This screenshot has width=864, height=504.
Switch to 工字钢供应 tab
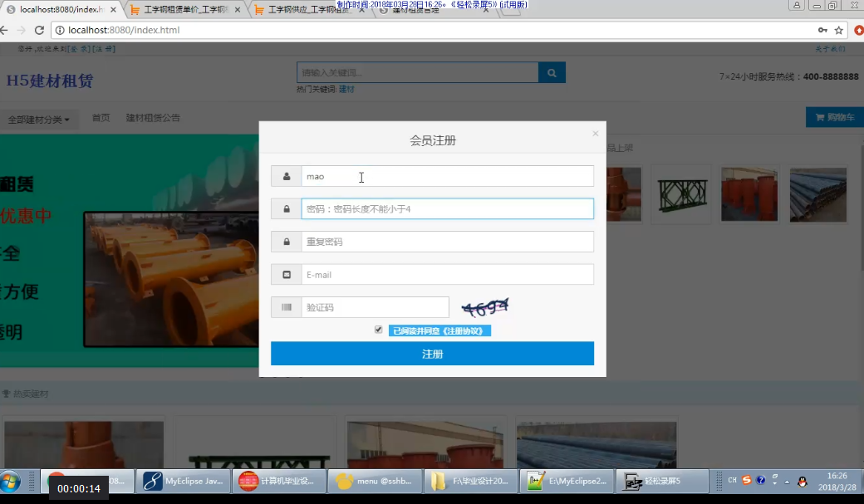coord(308,9)
